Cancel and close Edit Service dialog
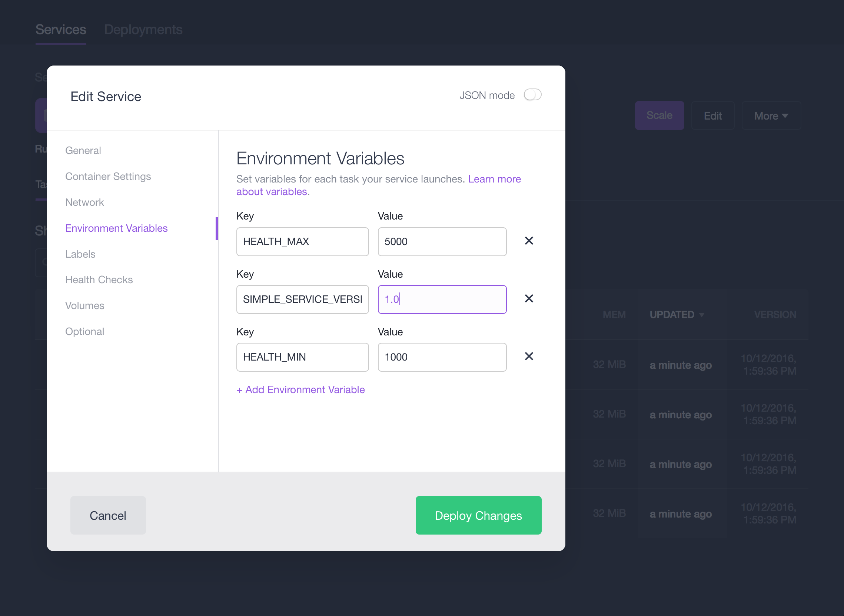 (107, 515)
